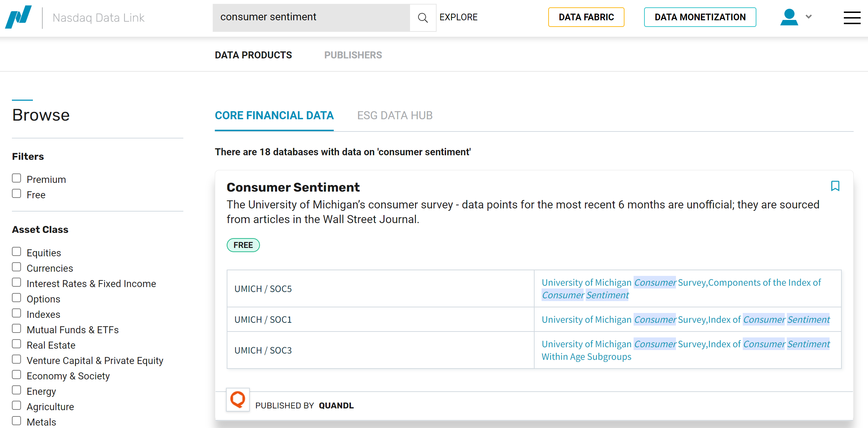
Task: Switch to the Publishers tab
Action: 353,55
